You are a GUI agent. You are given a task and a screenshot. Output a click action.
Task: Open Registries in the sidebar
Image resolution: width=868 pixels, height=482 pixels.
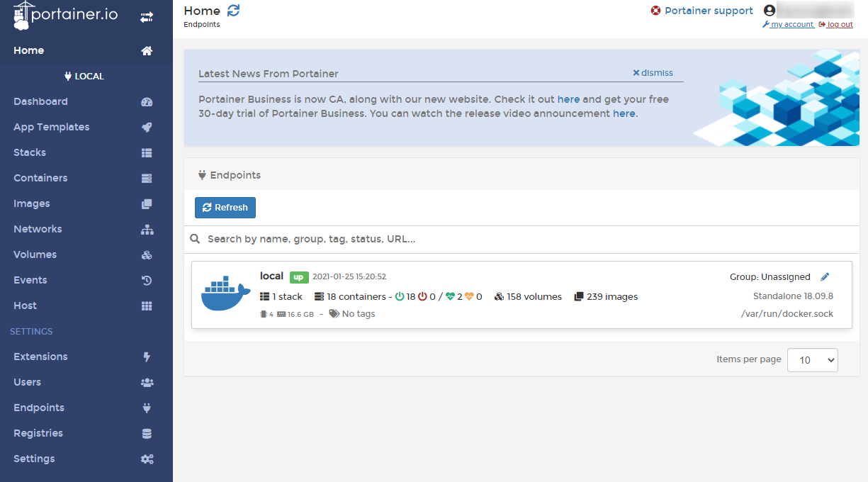tap(86, 434)
